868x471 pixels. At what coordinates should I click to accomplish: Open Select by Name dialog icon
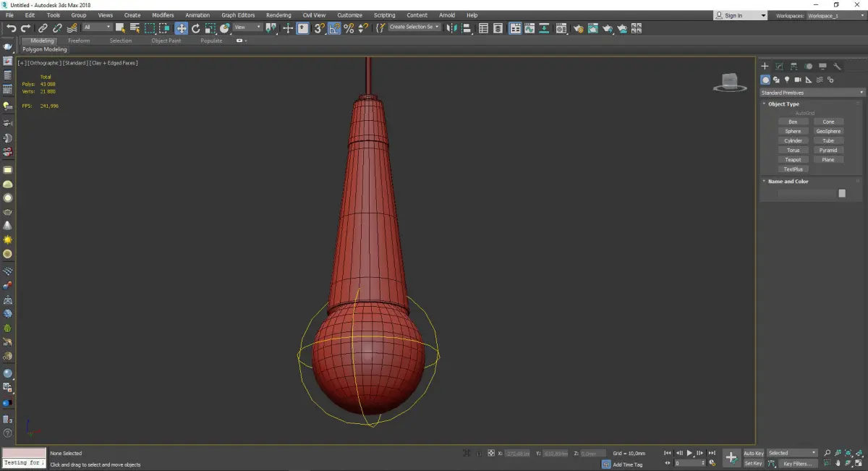tap(135, 28)
